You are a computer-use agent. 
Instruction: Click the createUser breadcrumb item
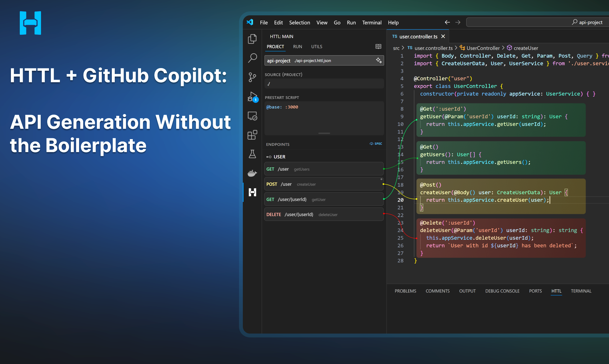click(x=525, y=48)
